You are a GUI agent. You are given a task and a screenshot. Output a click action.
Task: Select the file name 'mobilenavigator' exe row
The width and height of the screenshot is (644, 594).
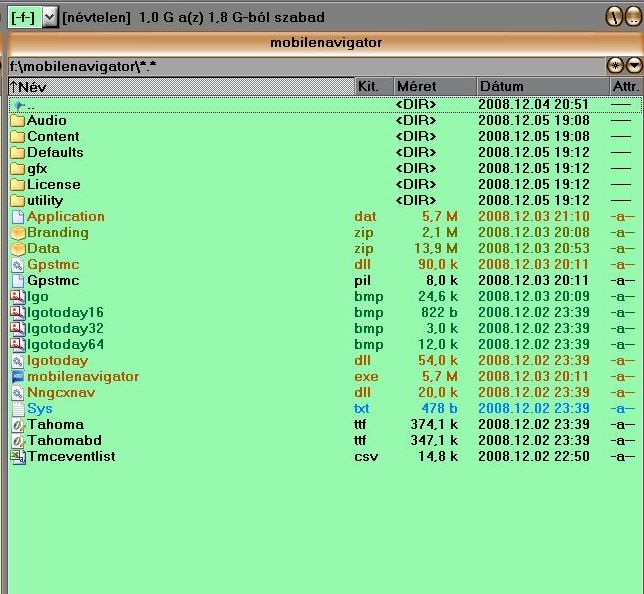(x=83, y=377)
